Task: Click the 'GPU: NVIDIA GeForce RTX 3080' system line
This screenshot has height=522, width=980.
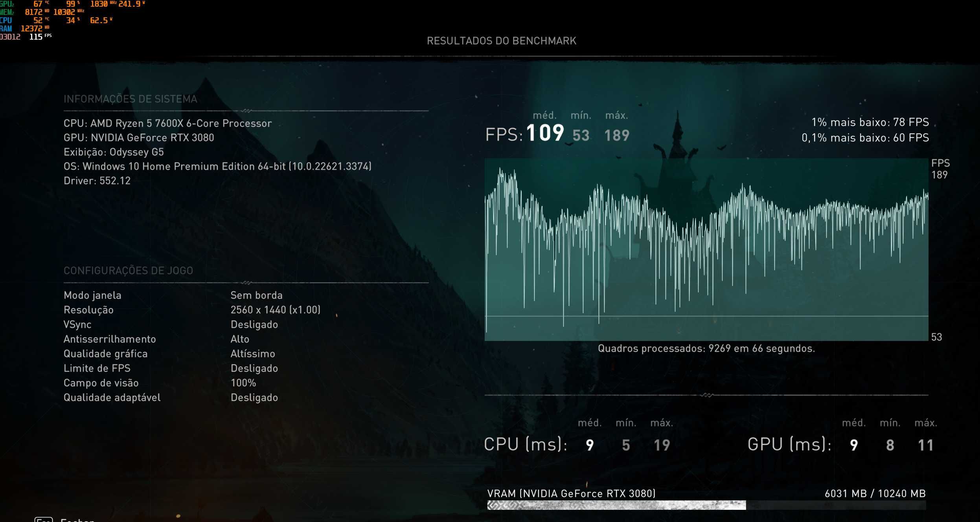Action: click(x=139, y=138)
